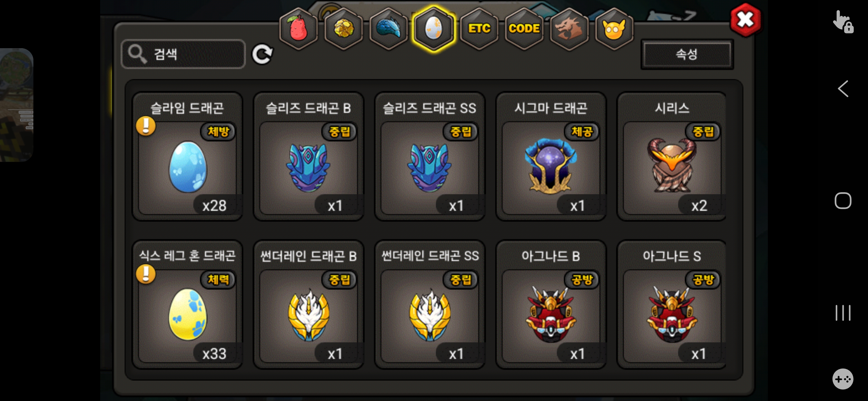Select the 시그마 드래곤 egg card
This screenshot has height=401, width=868.
[551, 157]
